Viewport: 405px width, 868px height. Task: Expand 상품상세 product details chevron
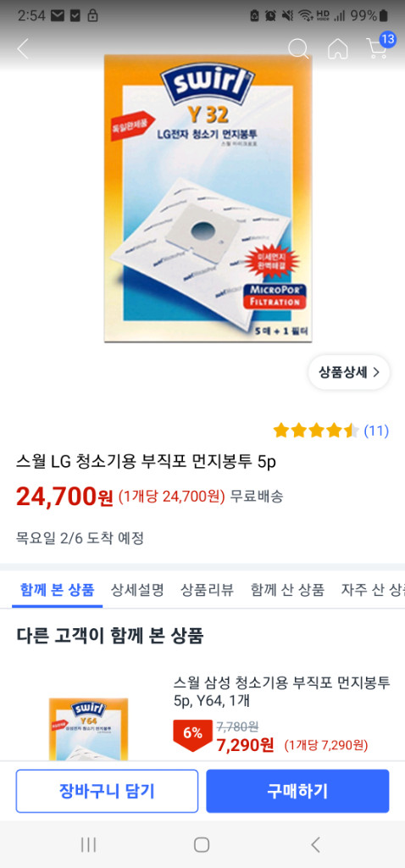click(349, 372)
